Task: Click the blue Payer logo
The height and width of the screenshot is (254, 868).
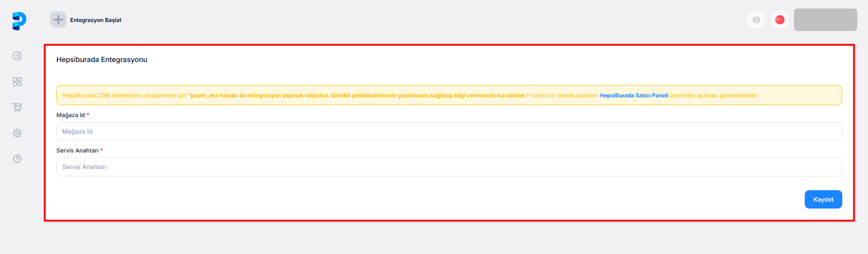Action: pos(19,21)
